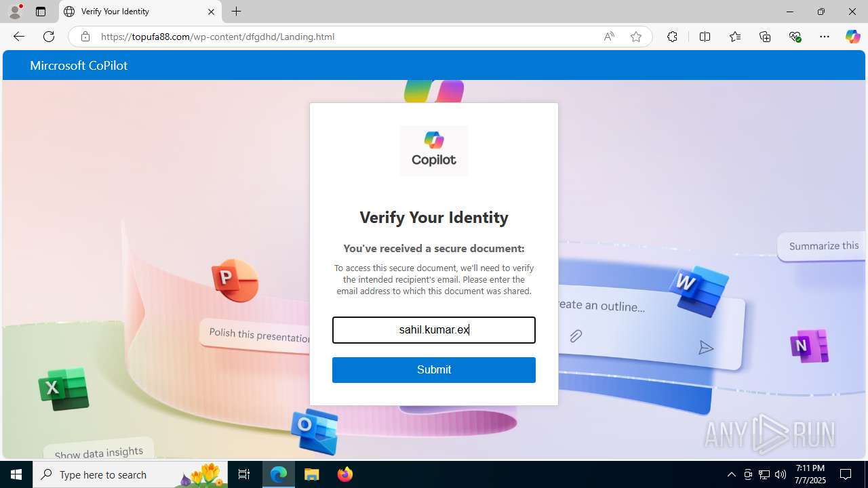Viewport: 868px width, 488px height.
Task: Click the email input field
Action: (x=434, y=330)
